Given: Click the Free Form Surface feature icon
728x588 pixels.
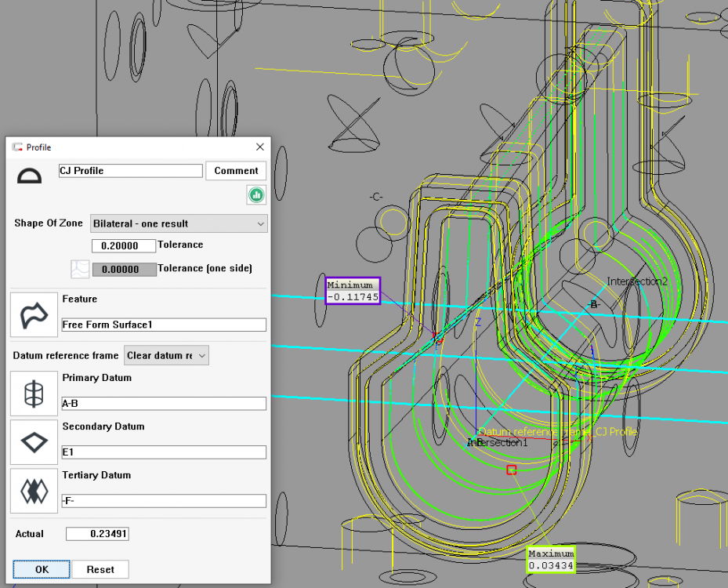Looking at the screenshot, I should pyautogui.click(x=34, y=314).
